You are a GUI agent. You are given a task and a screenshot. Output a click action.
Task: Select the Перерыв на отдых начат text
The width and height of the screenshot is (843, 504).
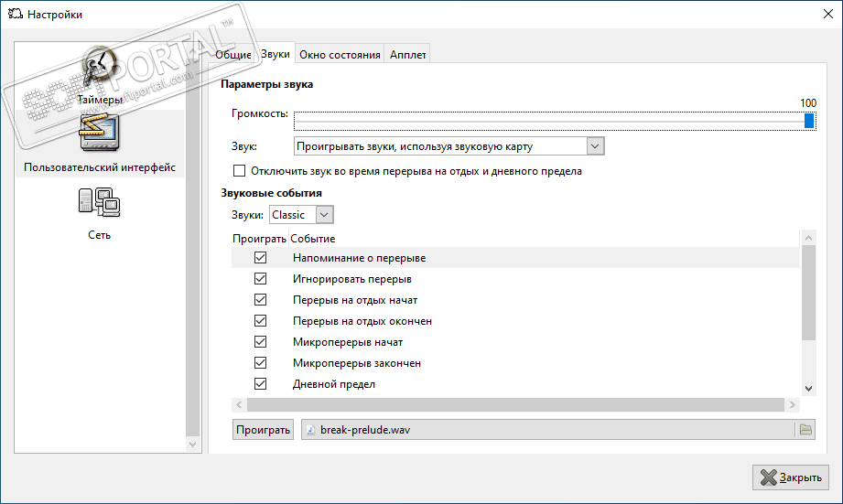point(355,300)
